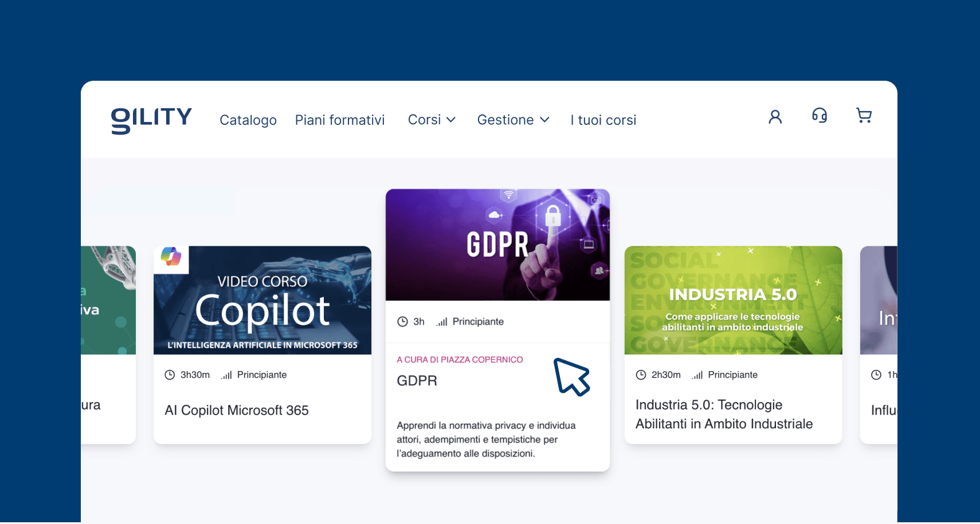Screen dimensions: 980x524
Task: Click difficulty level bars icon on GDPR card
Action: (441, 322)
